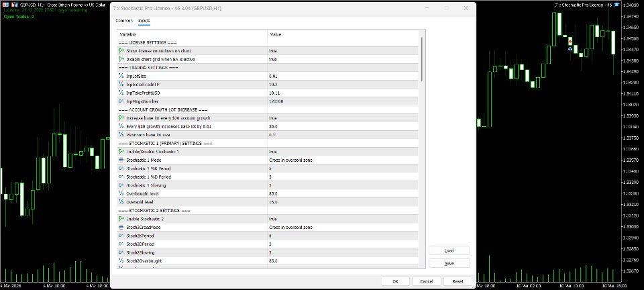Click the 01 icon beside Stoch2KPeriod
Screen dimensions: 644x290
pos(121,236)
